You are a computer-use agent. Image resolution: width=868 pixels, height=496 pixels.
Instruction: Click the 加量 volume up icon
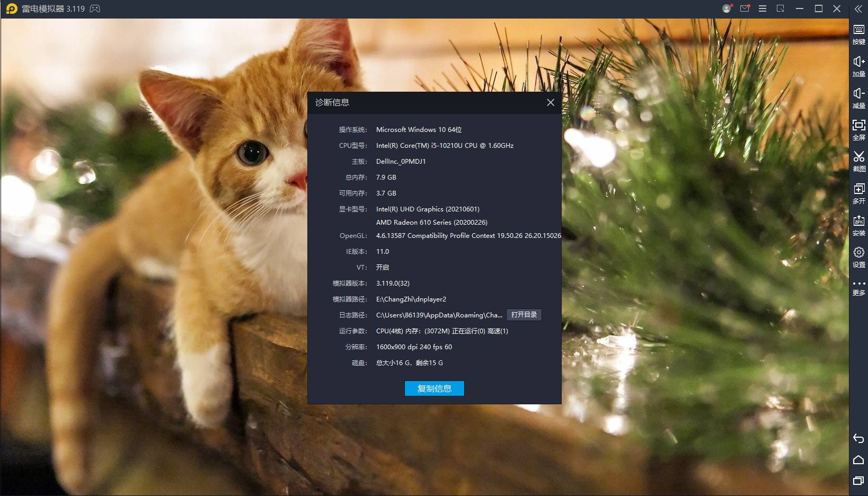858,66
